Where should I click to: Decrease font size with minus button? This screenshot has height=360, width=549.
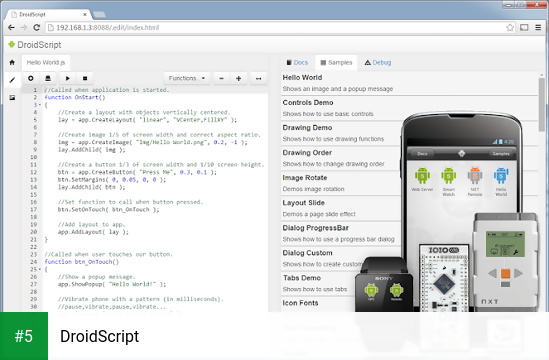click(x=221, y=78)
